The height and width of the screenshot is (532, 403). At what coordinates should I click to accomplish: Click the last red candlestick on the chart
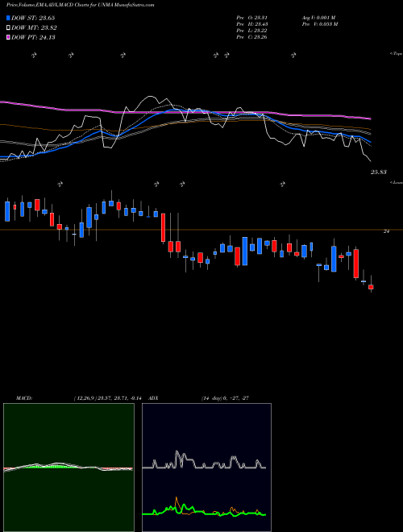click(371, 287)
